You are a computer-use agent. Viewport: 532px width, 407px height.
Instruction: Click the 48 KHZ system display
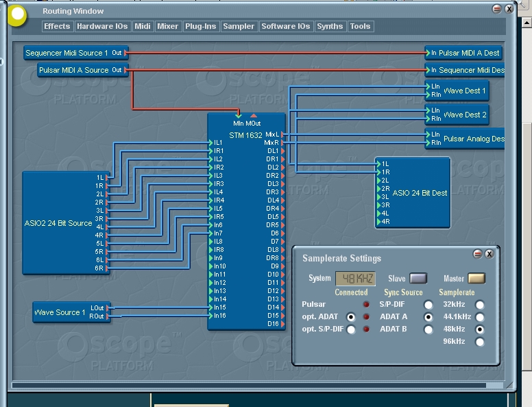point(355,279)
